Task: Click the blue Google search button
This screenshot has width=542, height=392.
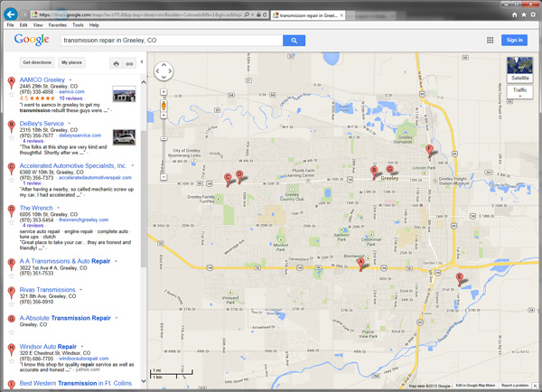Action: click(x=294, y=41)
